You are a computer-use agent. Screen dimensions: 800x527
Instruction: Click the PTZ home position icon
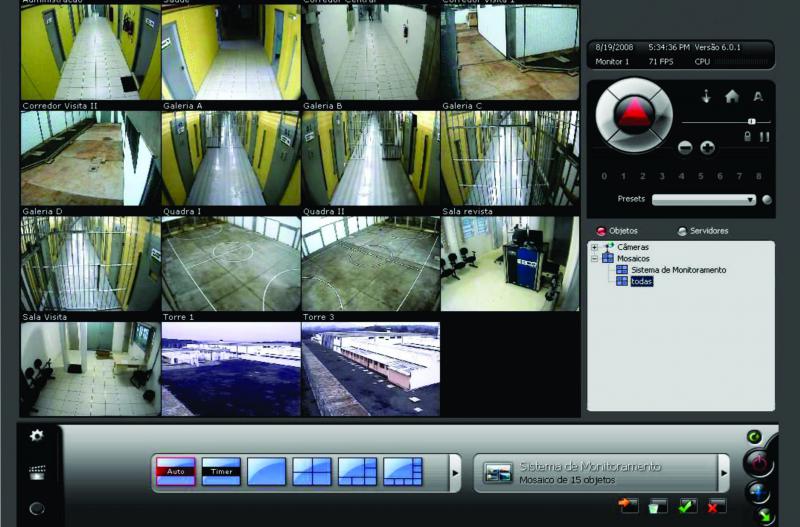tap(732, 96)
